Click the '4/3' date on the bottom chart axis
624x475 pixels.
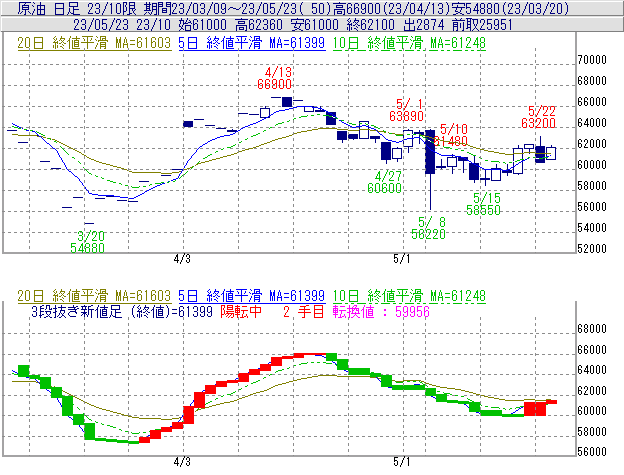[x=182, y=462]
